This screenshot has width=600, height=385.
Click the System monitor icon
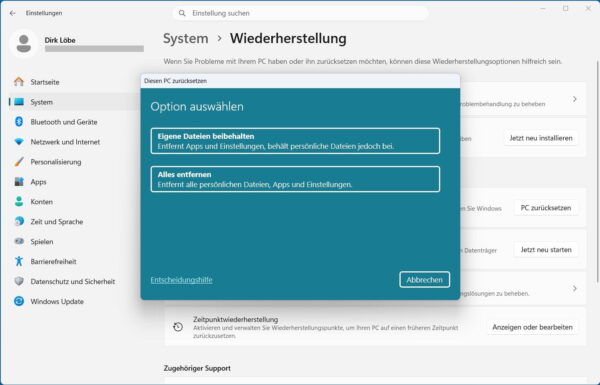pyautogui.click(x=19, y=102)
